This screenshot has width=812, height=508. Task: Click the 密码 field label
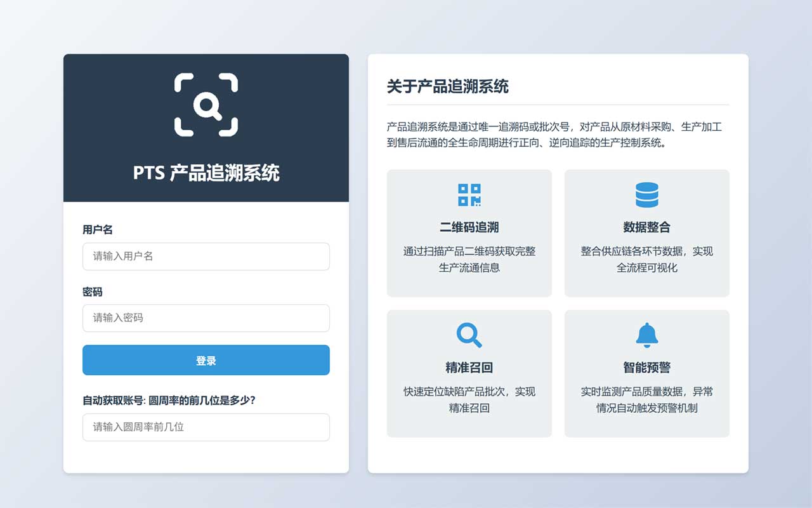coord(93,292)
